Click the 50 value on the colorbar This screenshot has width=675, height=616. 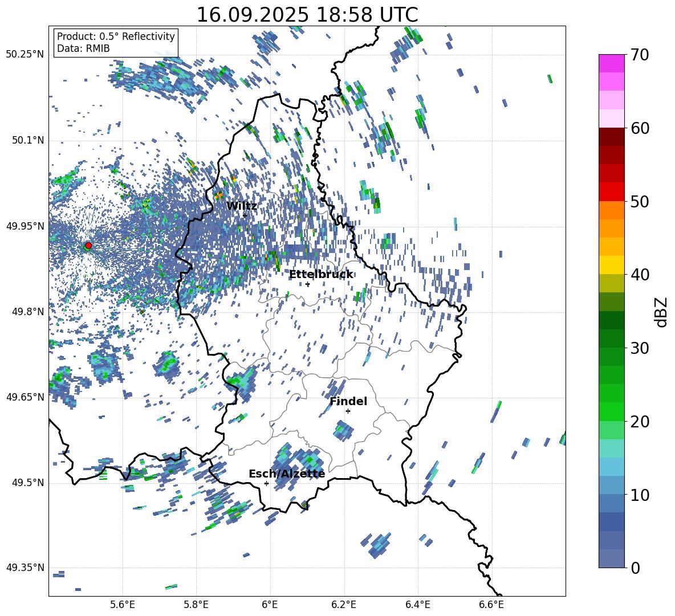point(640,201)
